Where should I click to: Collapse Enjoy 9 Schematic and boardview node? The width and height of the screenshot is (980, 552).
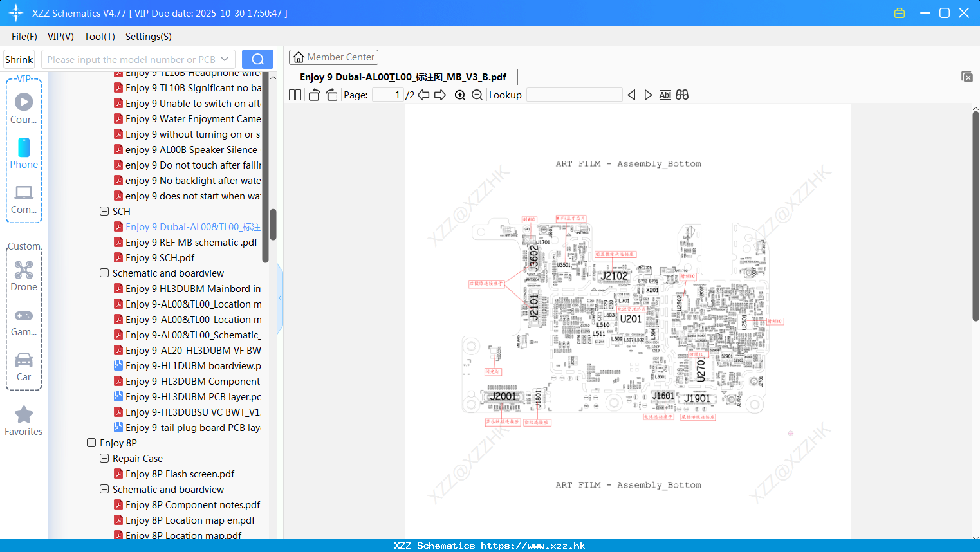(104, 273)
